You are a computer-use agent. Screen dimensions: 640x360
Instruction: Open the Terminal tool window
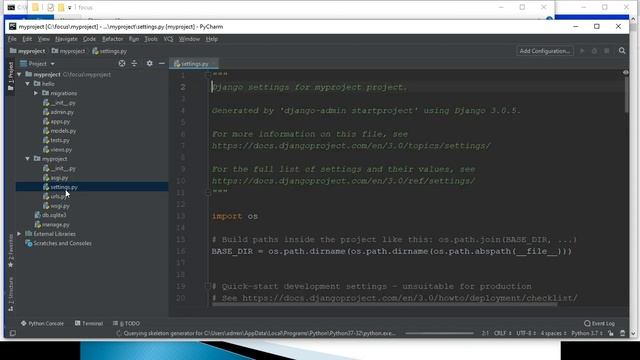pos(89,323)
